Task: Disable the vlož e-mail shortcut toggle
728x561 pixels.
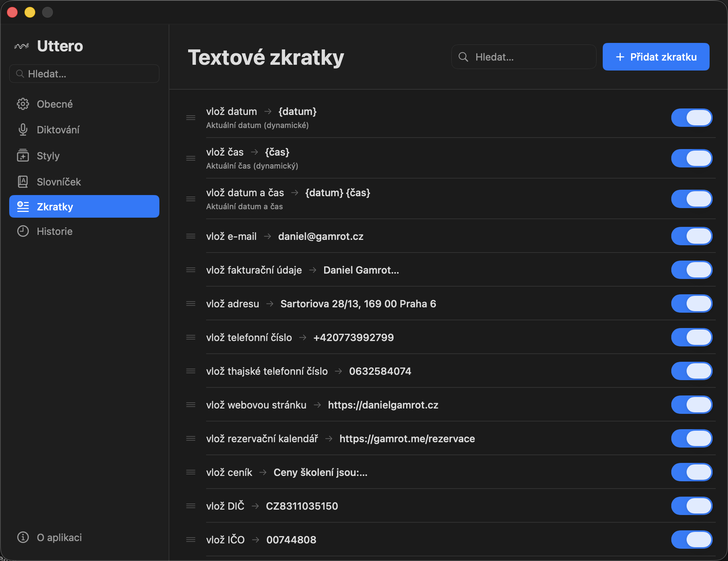Action: [691, 236]
